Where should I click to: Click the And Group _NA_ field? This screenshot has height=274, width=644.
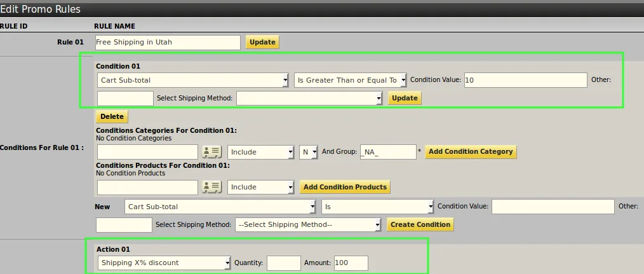click(388, 152)
